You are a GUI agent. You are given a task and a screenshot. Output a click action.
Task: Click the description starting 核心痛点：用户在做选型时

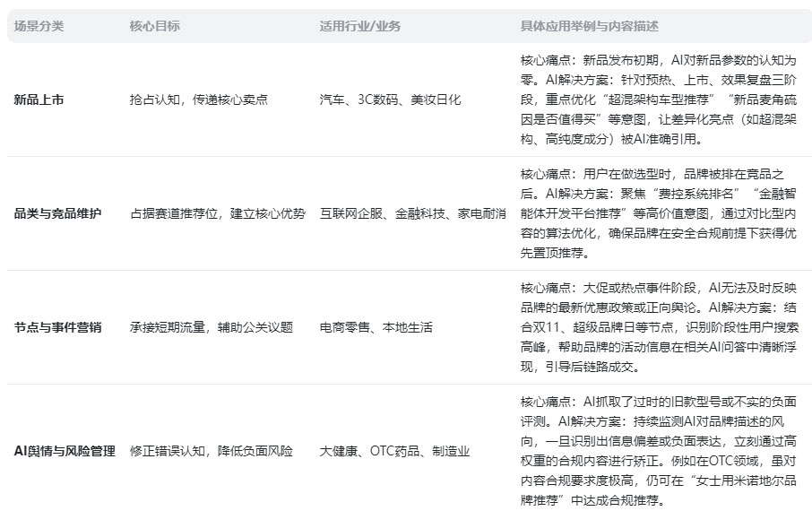click(x=659, y=213)
